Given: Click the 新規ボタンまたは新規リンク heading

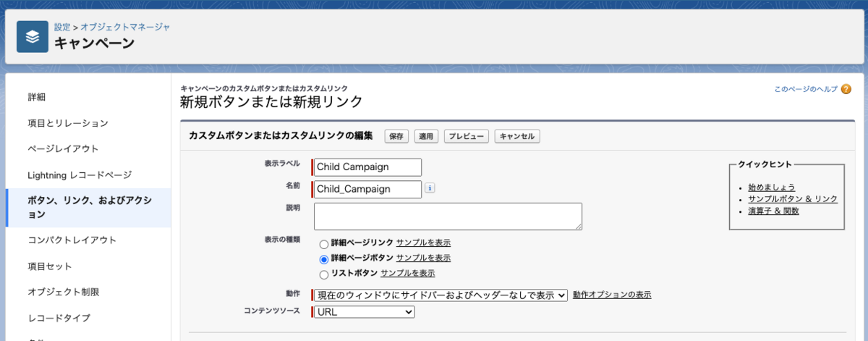Looking at the screenshot, I should click(x=271, y=101).
